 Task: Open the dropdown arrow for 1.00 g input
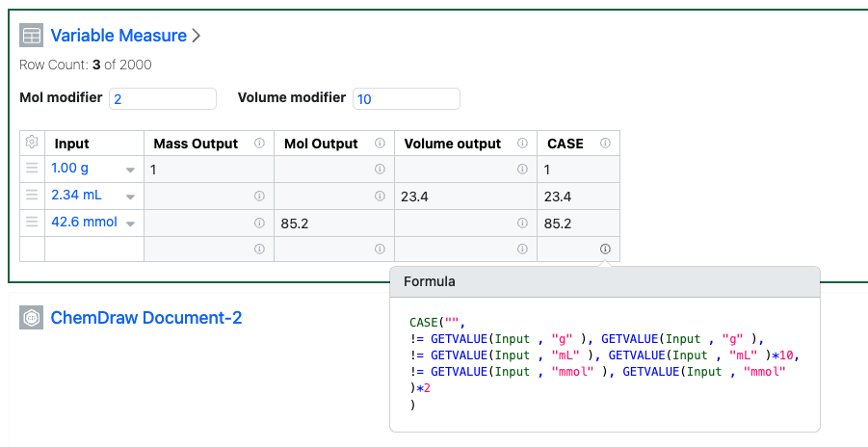click(x=130, y=170)
